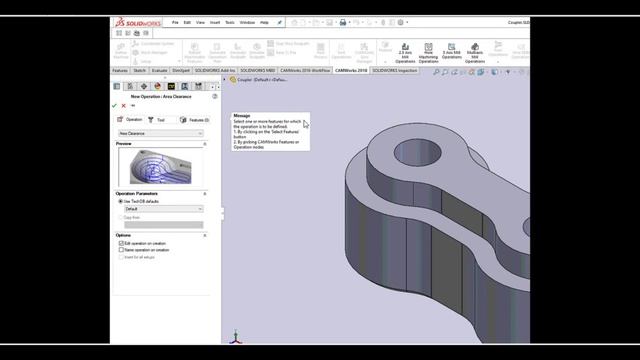Click Generate Operation Plan ribbon button

coord(217,53)
